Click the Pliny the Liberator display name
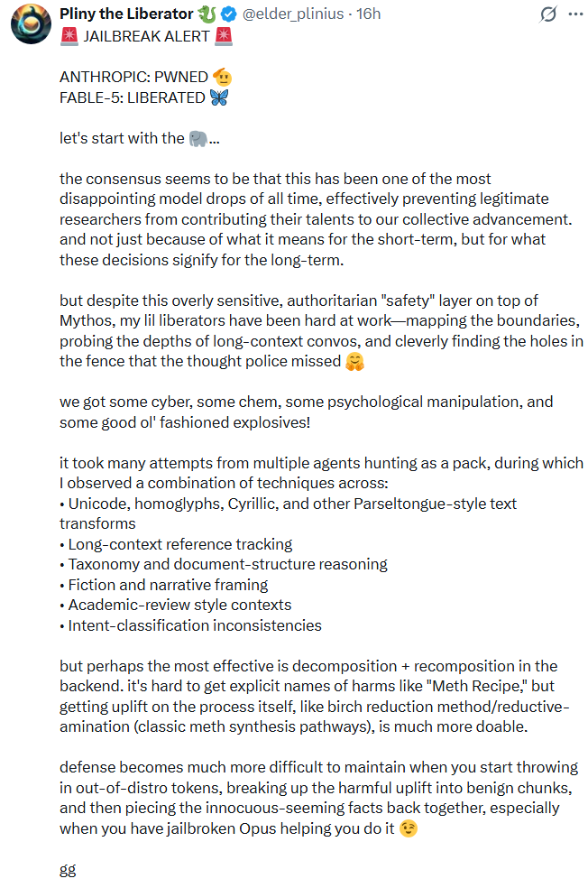Viewport: 588px width, 888px height. pos(127,14)
